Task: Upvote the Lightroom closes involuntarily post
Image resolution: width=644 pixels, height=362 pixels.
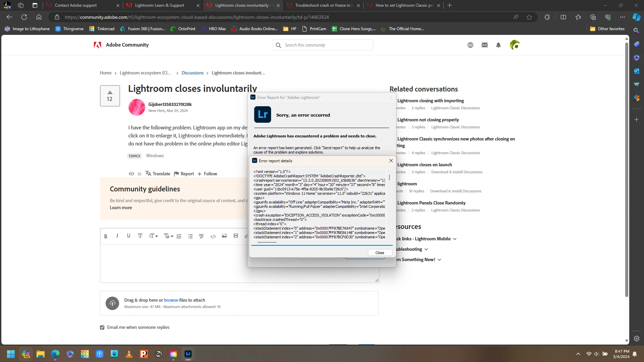Action: point(110,92)
